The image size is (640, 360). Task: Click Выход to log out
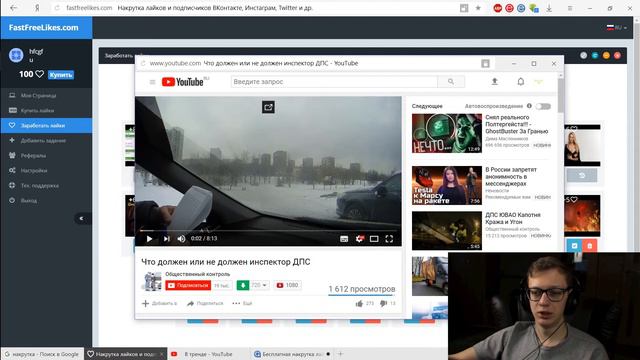(46, 200)
